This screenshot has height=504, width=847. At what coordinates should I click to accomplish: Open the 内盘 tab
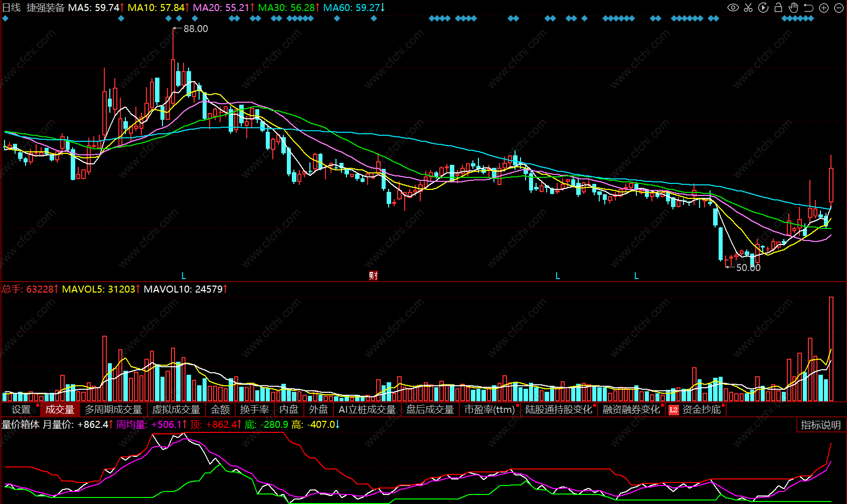coord(289,410)
